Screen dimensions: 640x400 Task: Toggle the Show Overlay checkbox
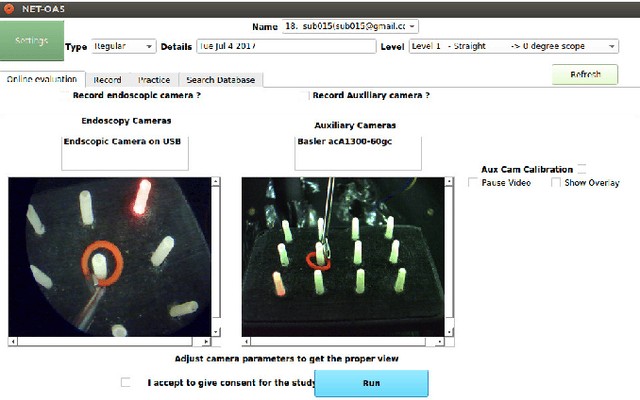[556, 183]
